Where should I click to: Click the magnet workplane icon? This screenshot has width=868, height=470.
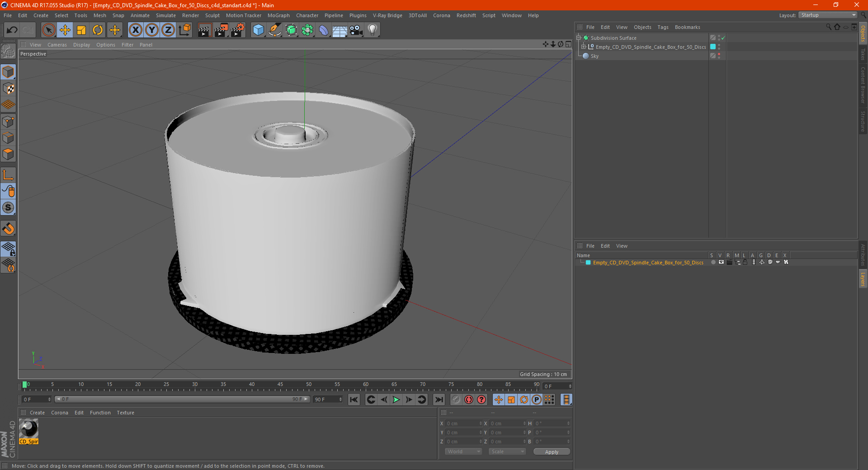click(x=8, y=229)
